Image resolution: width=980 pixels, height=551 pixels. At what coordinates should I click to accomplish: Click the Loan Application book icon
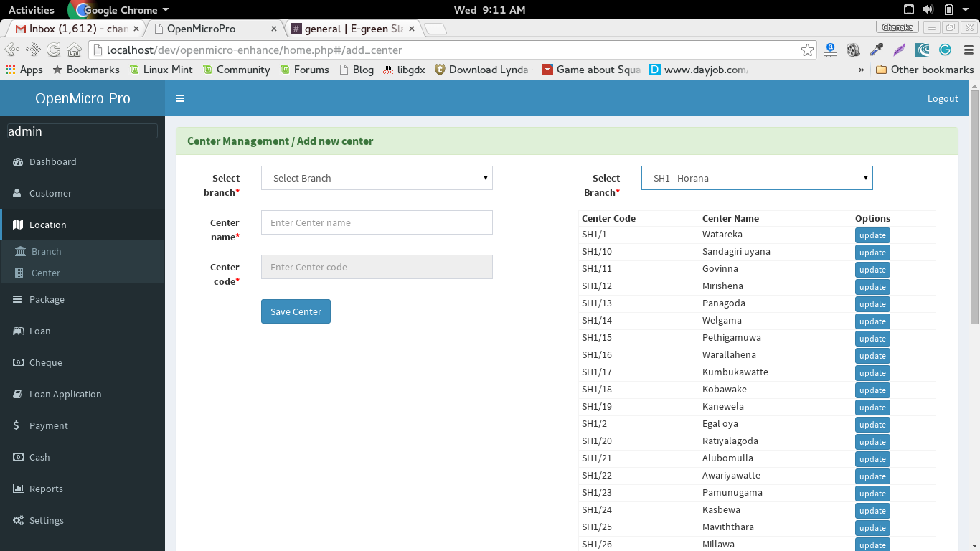17,394
